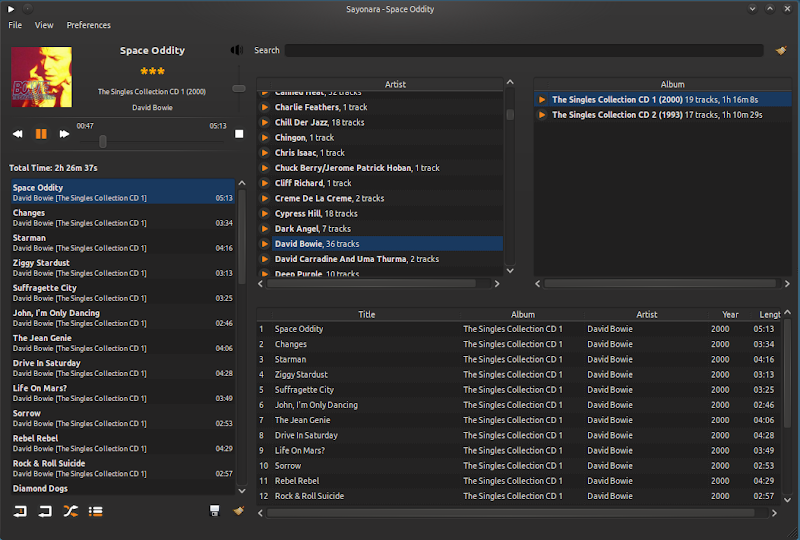
Task: Sort tracks by the Title column header
Action: click(x=366, y=314)
